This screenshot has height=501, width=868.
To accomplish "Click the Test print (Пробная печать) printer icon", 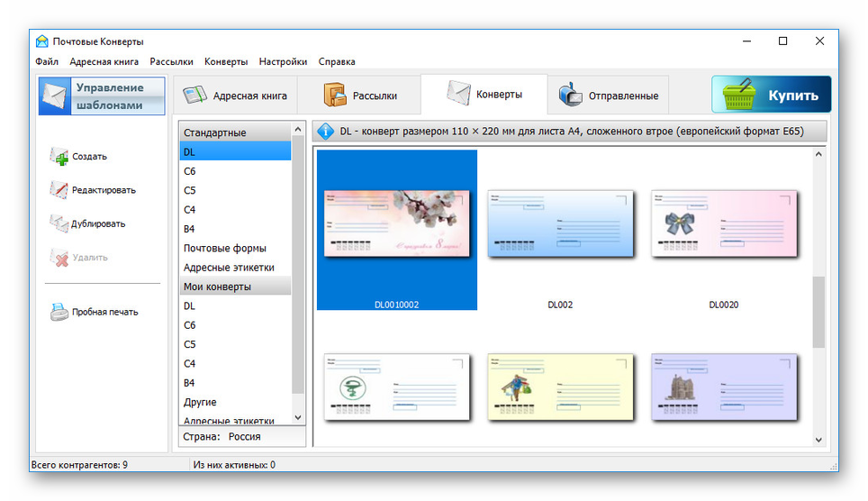I will coord(59,312).
